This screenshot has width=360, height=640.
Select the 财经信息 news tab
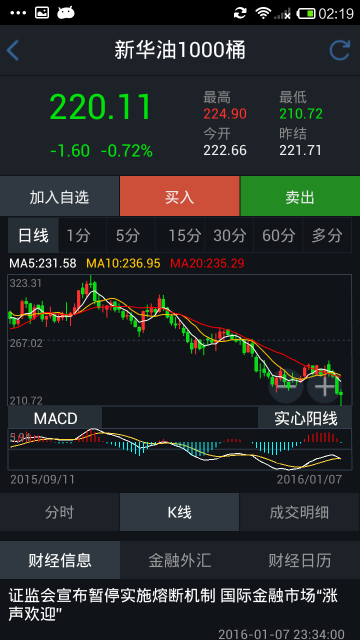[60, 560]
